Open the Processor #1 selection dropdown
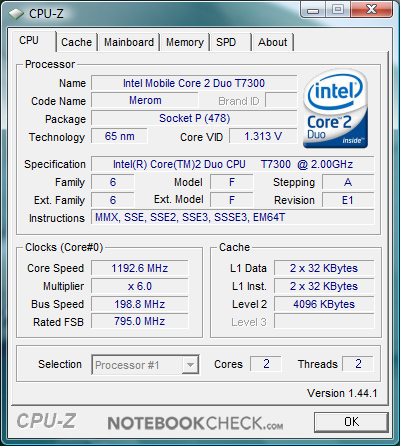This screenshot has height=446, width=400. point(145,365)
